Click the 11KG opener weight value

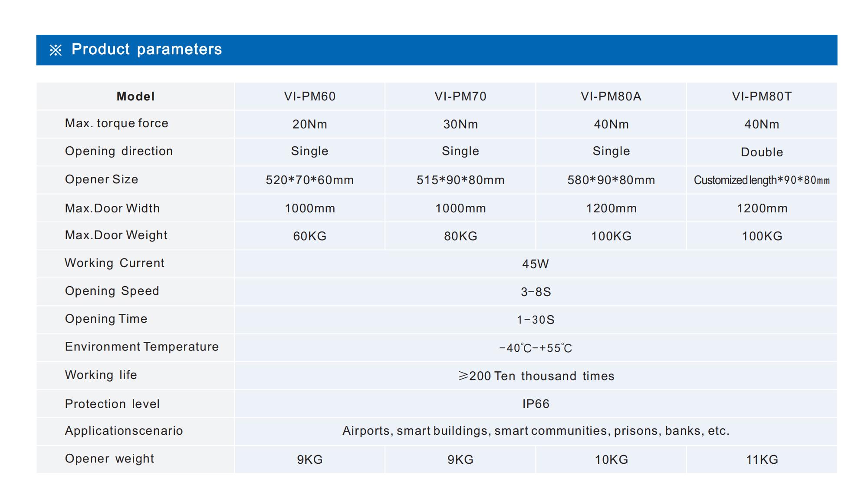(x=762, y=460)
